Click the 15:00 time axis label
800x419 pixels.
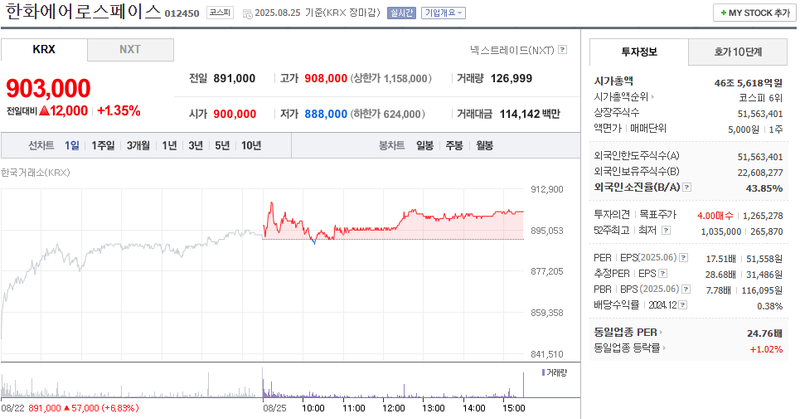pyautogui.click(x=514, y=408)
